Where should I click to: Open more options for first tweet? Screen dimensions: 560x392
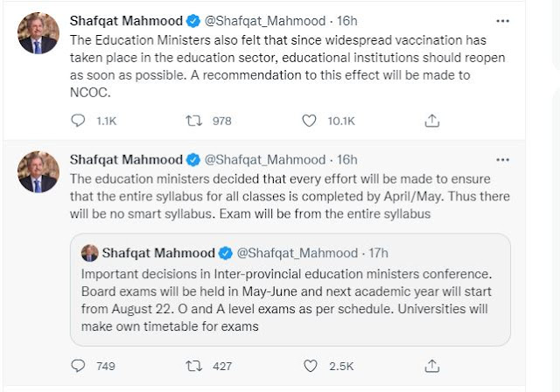tap(502, 20)
